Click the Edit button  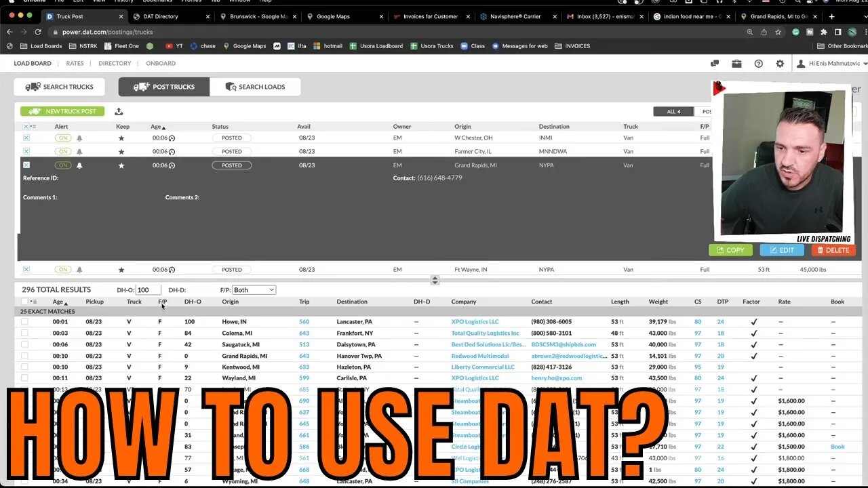[782, 250]
